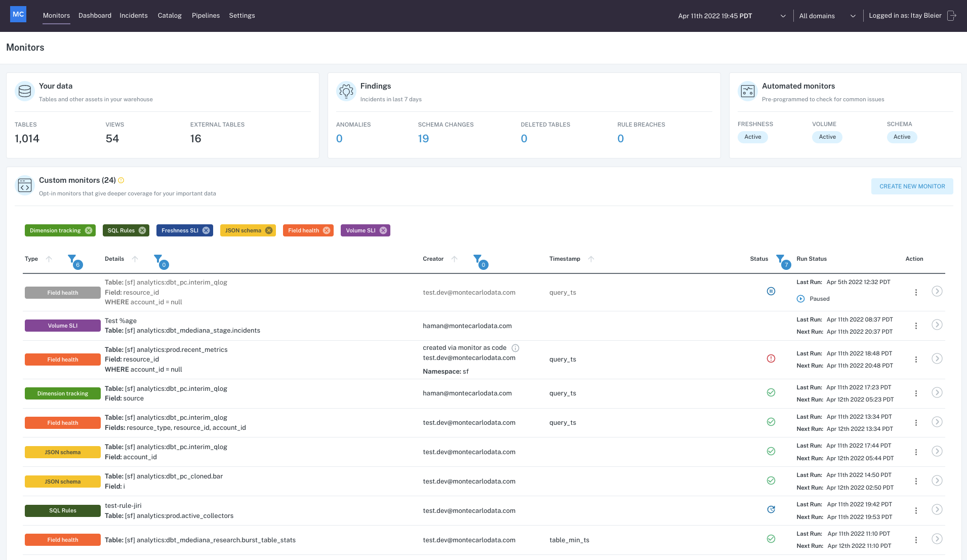Sort by Type using the arrow
Image resolution: width=967 pixels, height=560 pixels.
(49, 259)
